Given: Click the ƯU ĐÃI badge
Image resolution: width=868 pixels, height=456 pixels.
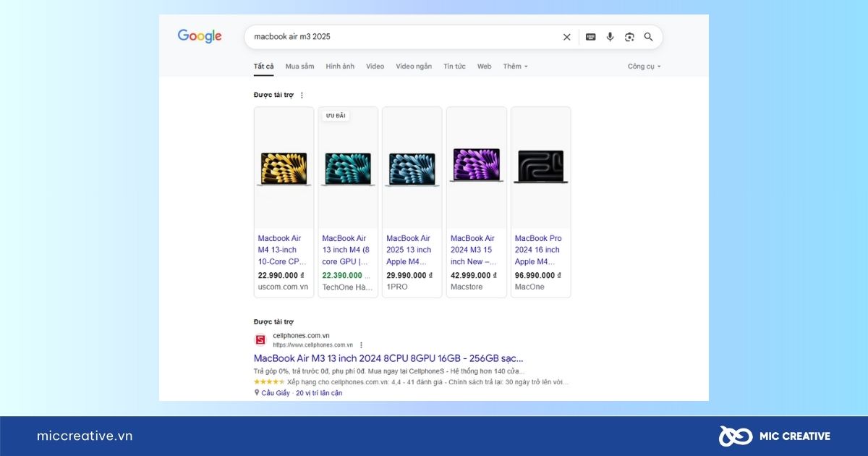Looking at the screenshot, I should click(x=336, y=116).
